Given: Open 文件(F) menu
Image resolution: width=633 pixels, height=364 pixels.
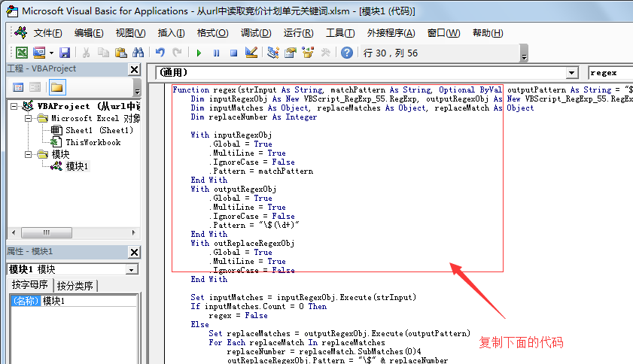Looking at the screenshot, I should coord(47,33).
